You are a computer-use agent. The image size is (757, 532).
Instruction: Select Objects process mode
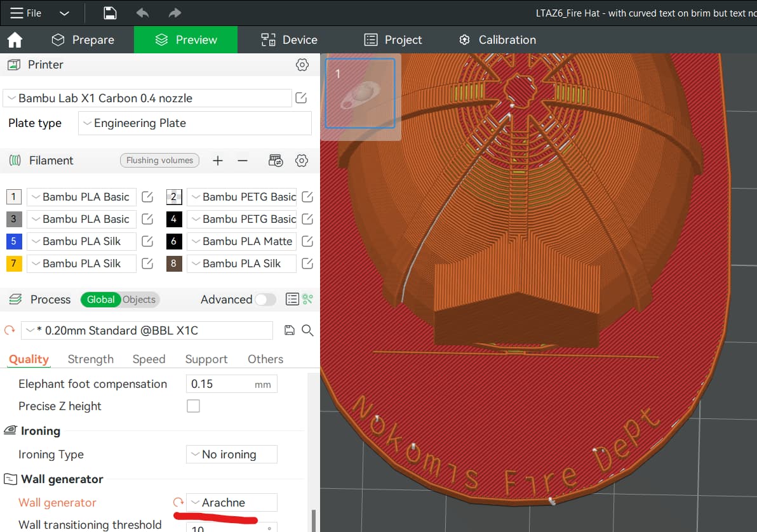(x=139, y=299)
